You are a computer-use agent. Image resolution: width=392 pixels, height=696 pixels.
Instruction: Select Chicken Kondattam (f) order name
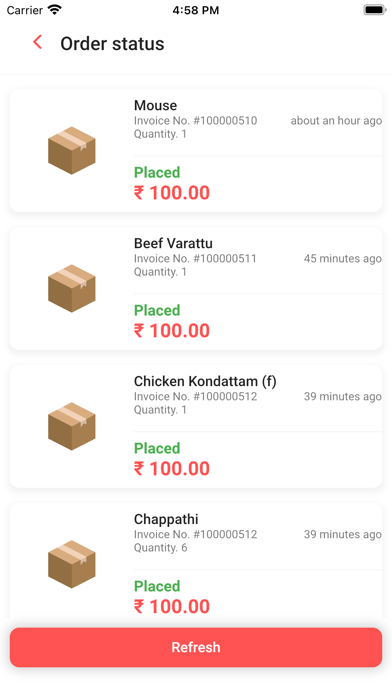(x=205, y=381)
